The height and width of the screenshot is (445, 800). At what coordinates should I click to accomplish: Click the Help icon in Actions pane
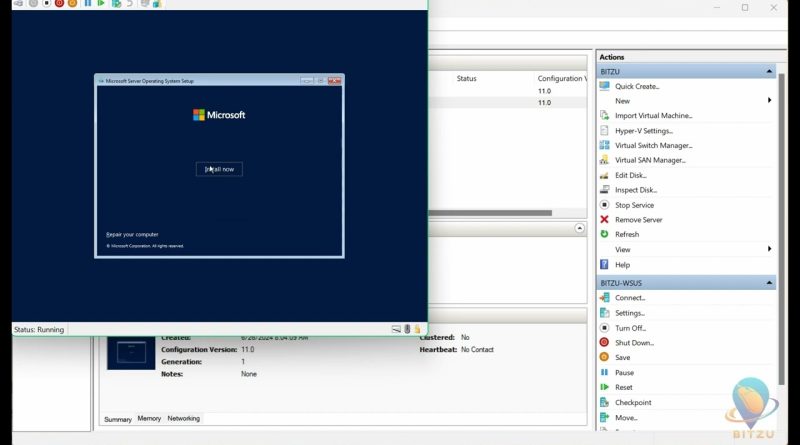click(x=605, y=264)
